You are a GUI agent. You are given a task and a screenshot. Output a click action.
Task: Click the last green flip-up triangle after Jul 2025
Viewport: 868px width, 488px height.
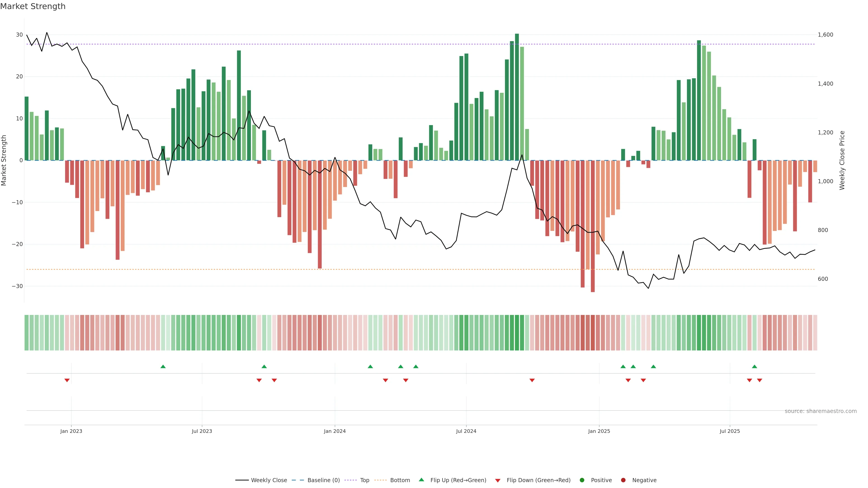[755, 366]
